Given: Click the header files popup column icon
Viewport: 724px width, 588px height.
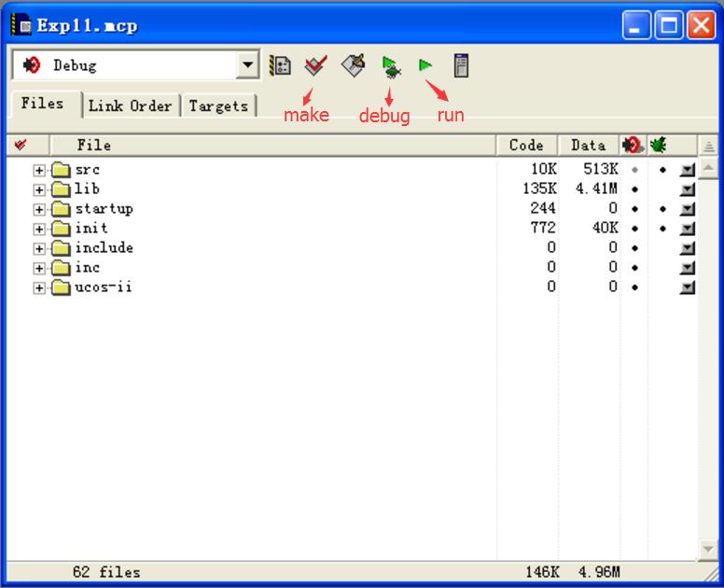Looking at the screenshot, I should tap(709, 147).
